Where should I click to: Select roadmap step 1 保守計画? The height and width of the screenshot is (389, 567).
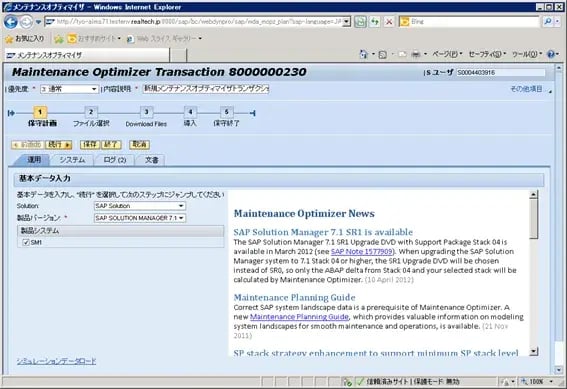40,112
